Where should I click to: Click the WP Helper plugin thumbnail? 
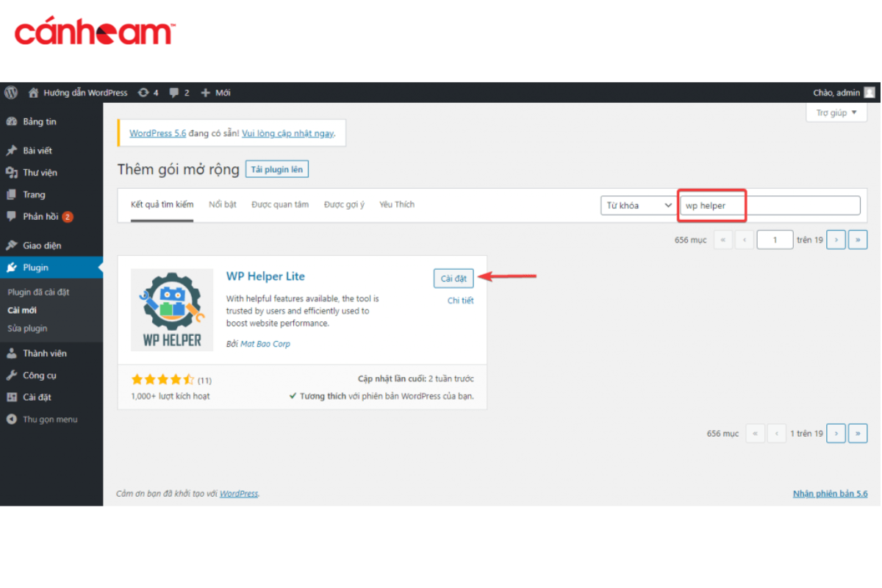[x=172, y=309]
